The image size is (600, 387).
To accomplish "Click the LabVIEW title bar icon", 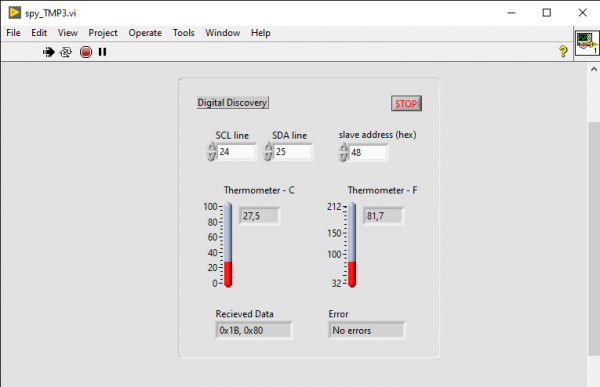I will pos(15,13).
